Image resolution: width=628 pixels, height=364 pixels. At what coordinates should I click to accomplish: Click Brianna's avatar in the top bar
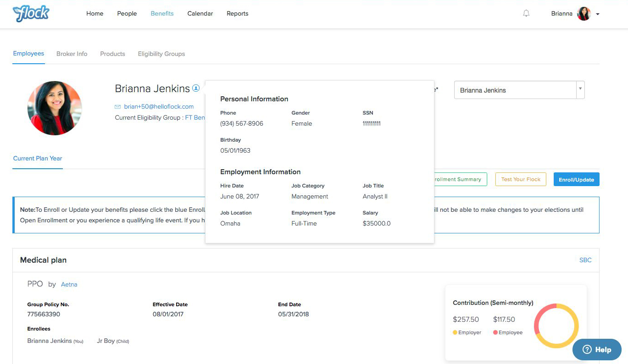point(584,14)
